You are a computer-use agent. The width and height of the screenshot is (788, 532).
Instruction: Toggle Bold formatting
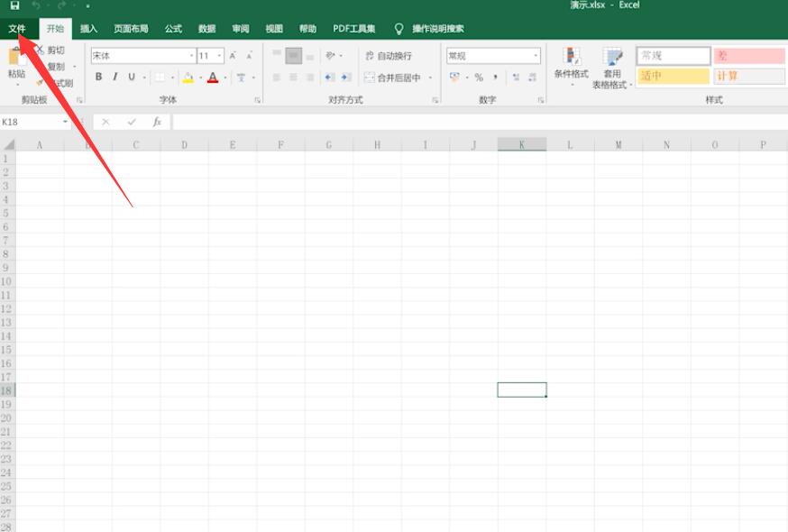pos(98,77)
